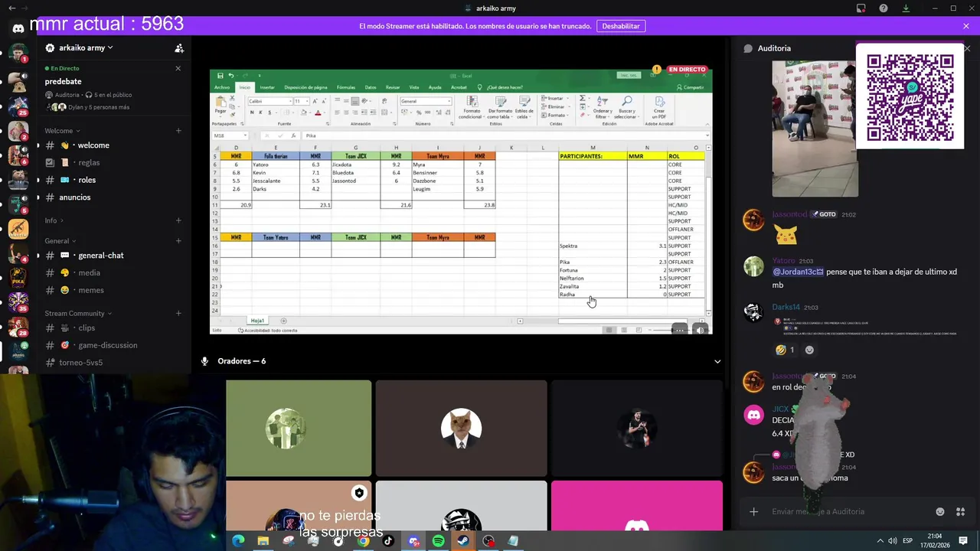The image size is (980, 551).
Task: Click the @Jordan13c mention in Yatoro's message
Action: (x=798, y=272)
